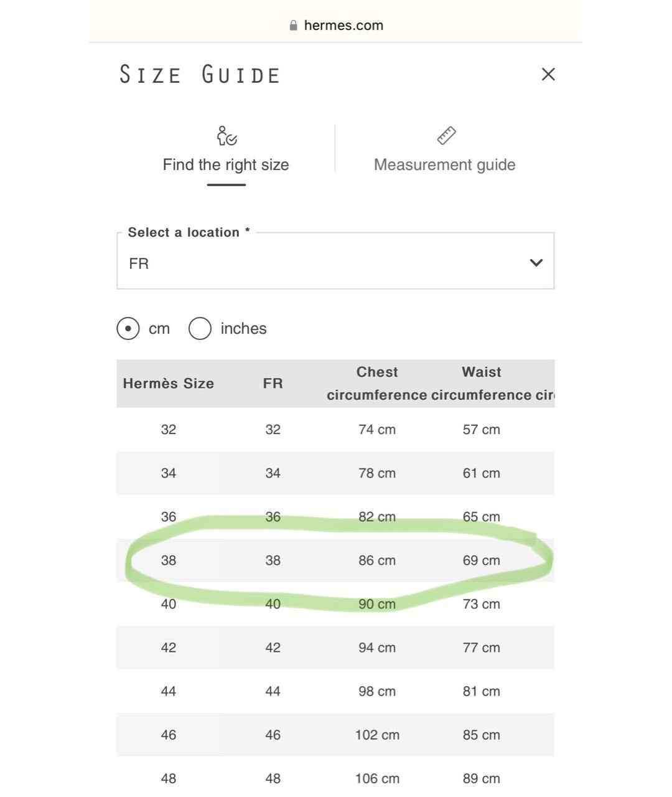Click the 86 cm chest value
Screen dimensions: 672x797
[377, 560]
